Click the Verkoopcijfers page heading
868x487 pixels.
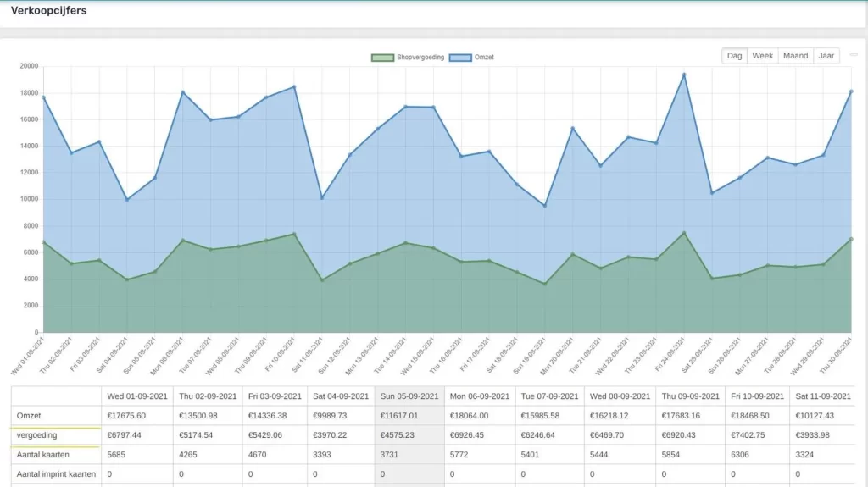pos(48,11)
